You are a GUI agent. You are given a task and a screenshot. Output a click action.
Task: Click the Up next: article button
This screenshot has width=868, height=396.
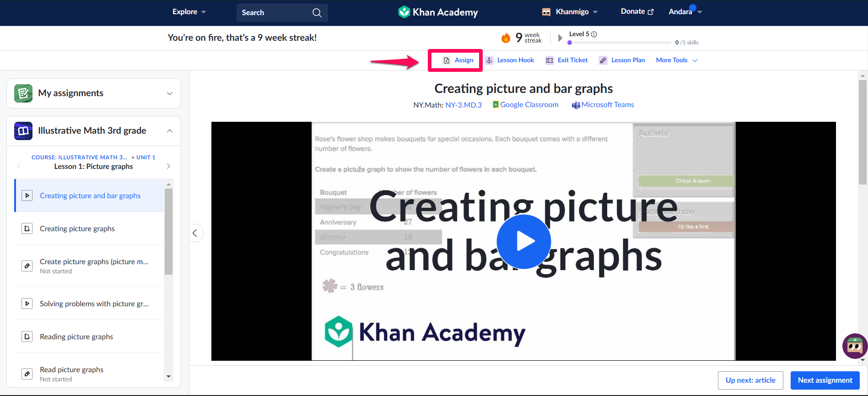pyautogui.click(x=750, y=380)
